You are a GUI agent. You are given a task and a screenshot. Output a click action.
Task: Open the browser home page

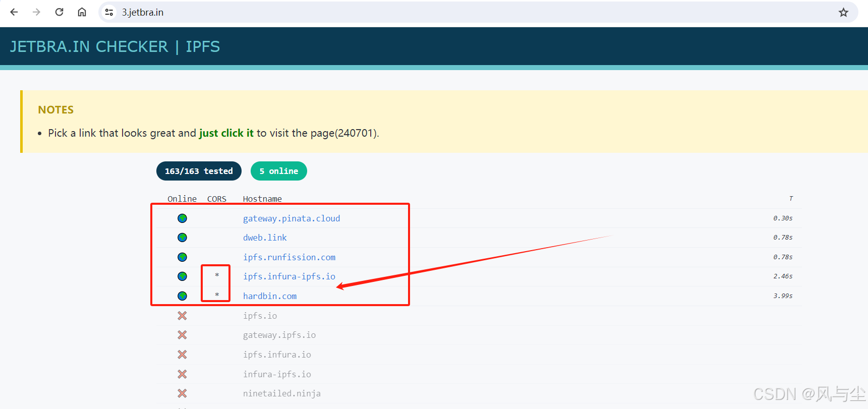tap(82, 12)
